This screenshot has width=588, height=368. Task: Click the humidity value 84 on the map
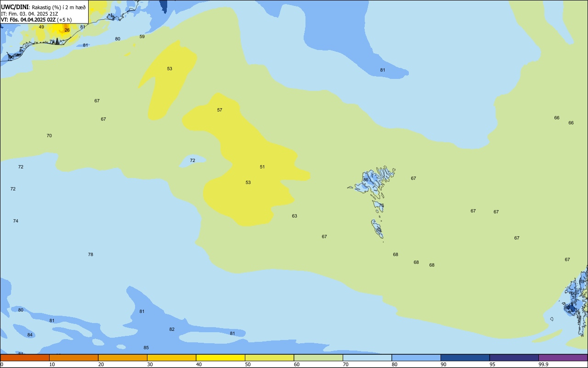[x=30, y=335]
